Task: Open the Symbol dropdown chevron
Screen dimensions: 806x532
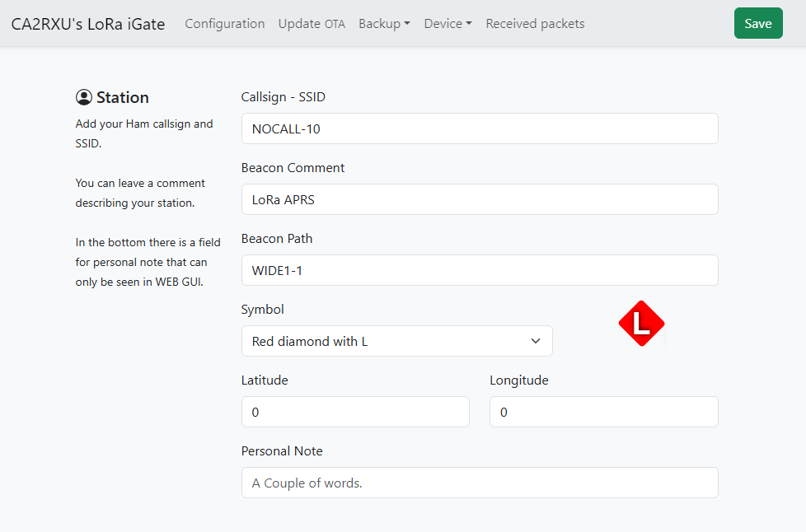Action: click(x=536, y=341)
